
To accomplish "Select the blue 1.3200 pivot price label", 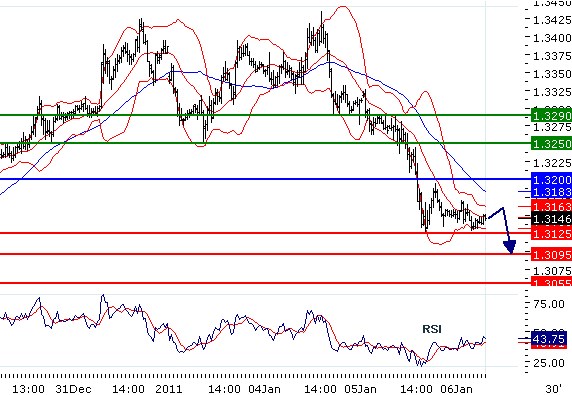I will 551,180.
